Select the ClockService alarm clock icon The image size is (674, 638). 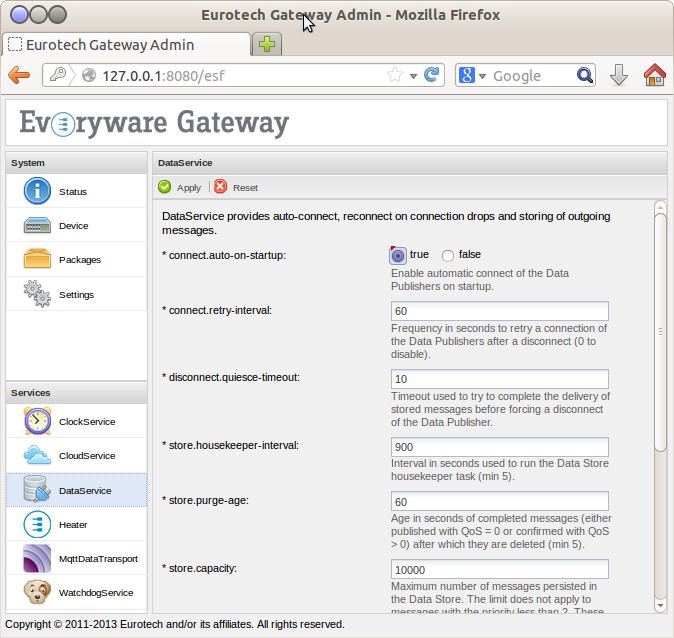[x=37, y=421]
